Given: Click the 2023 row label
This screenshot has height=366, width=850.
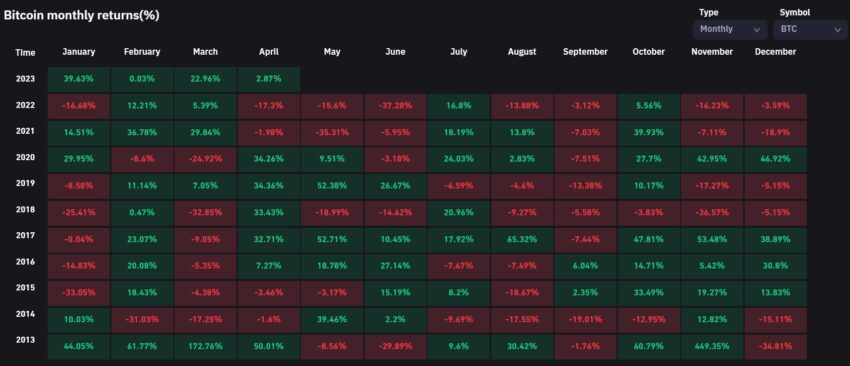Looking at the screenshot, I should coord(25,79).
